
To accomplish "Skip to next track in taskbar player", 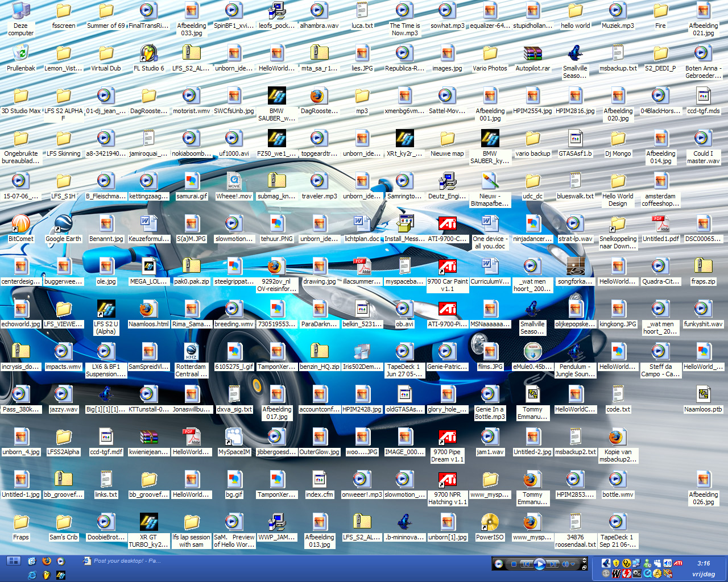I will tap(553, 564).
